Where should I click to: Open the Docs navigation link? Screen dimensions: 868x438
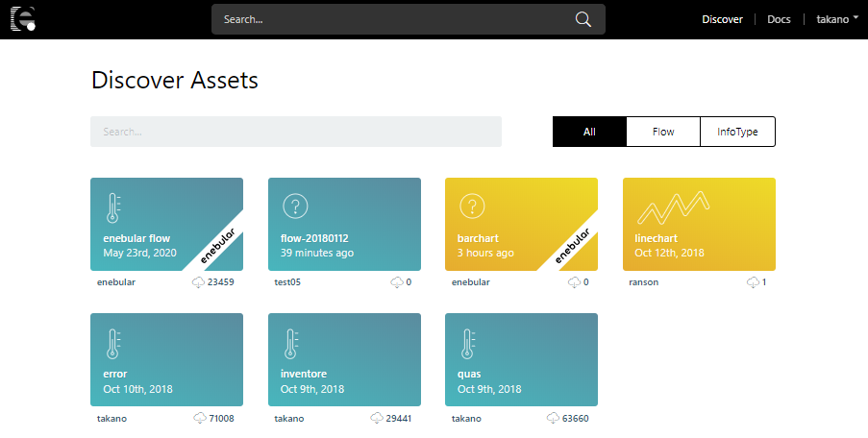pos(779,19)
